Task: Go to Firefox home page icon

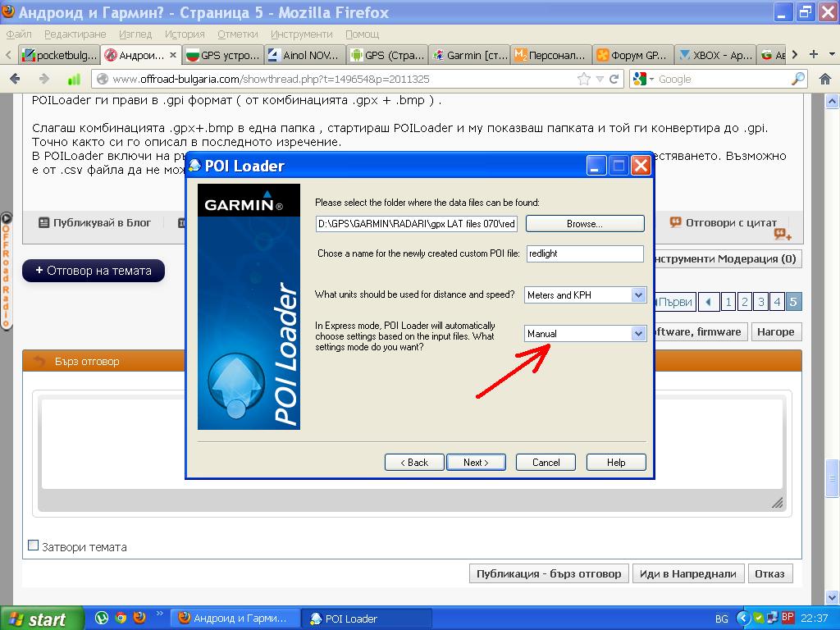Action: (825, 80)
